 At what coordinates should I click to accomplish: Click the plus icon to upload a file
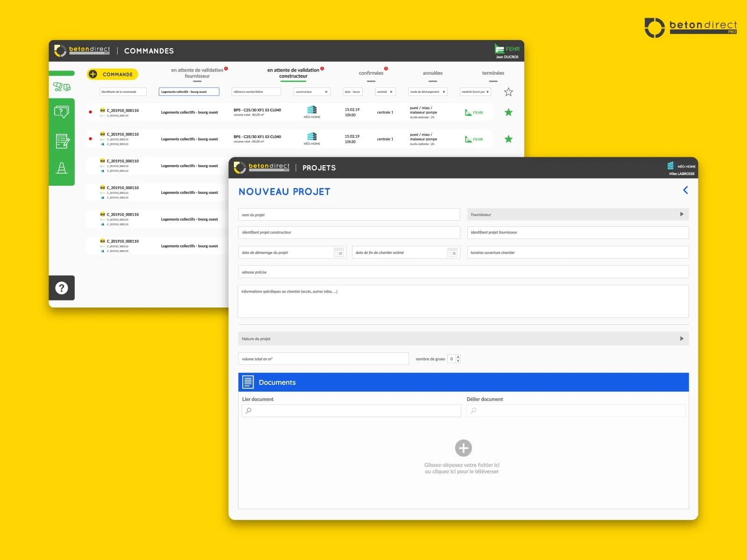coord(463,448)
